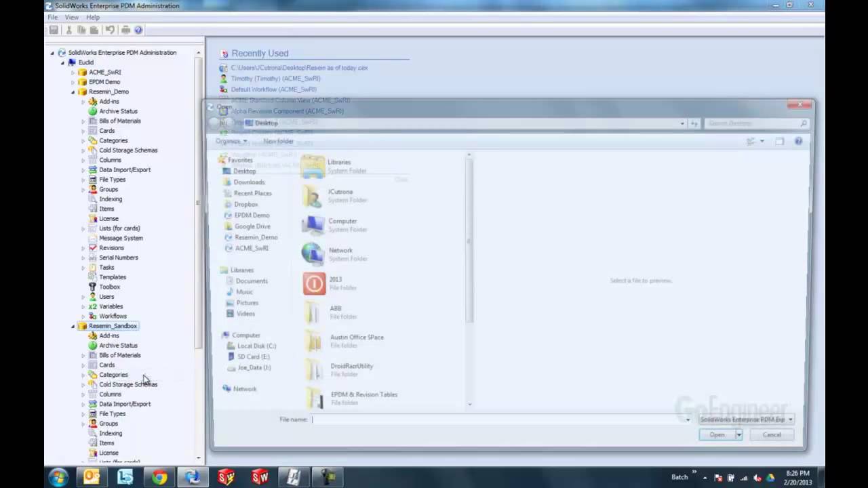Open Outlook from the taskbar
Screen dimensions: 868x488
(92, 477)
